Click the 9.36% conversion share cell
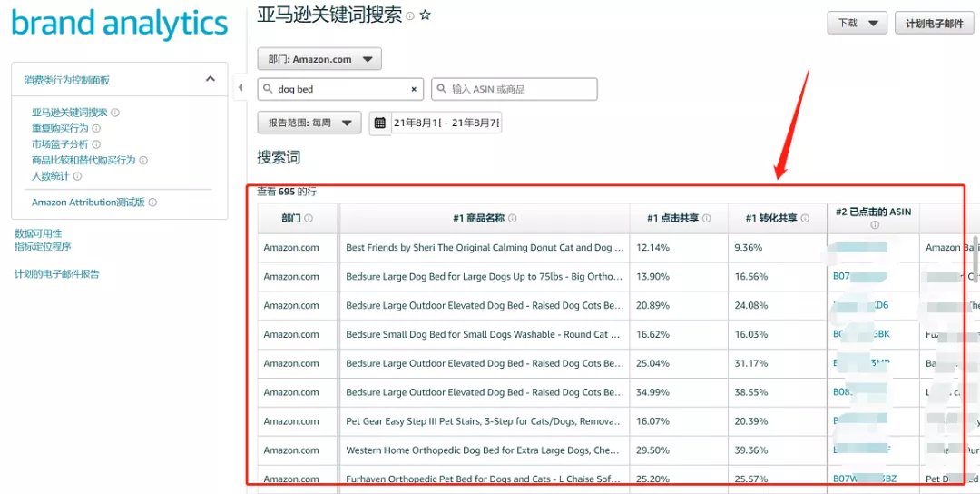Screen dimensions: 980x494 click(778, 248)
